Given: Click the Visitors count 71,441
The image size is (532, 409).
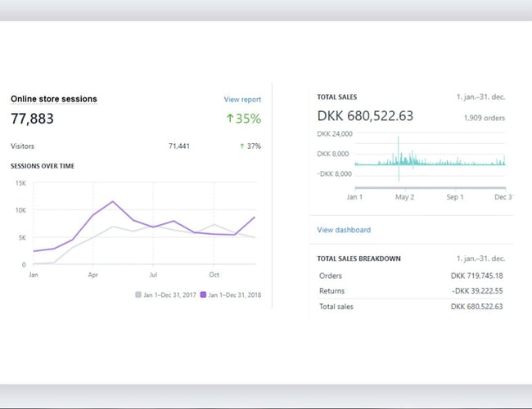Looking at the screenshot, I should (178, 146).
